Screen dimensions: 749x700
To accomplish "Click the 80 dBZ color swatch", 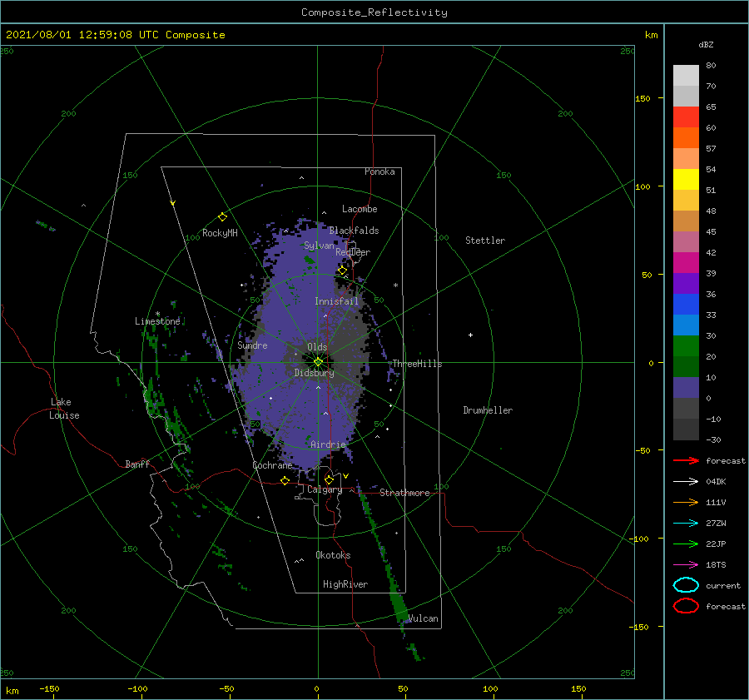I will (x=686, y=75).
